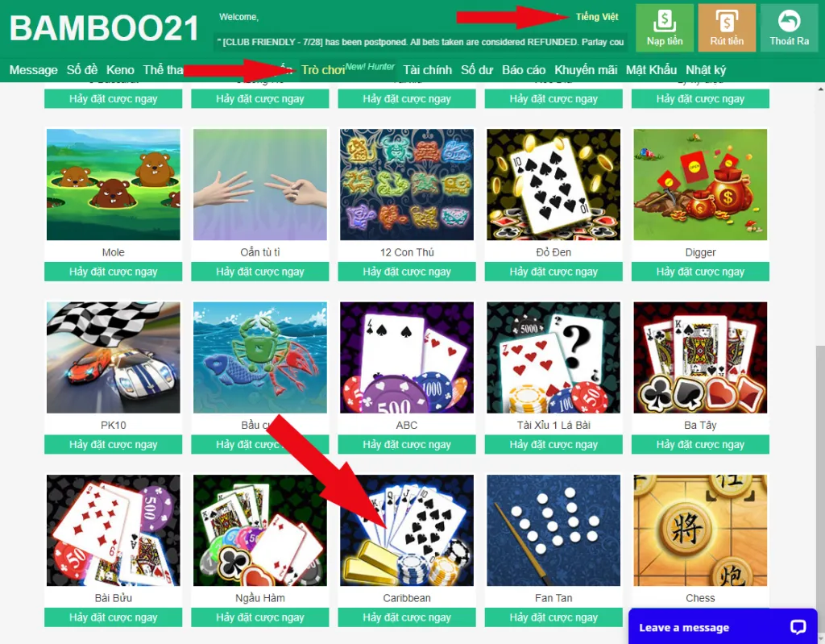
Task: Open the Mole game thumbnail
Action: [x=113, y=185]
